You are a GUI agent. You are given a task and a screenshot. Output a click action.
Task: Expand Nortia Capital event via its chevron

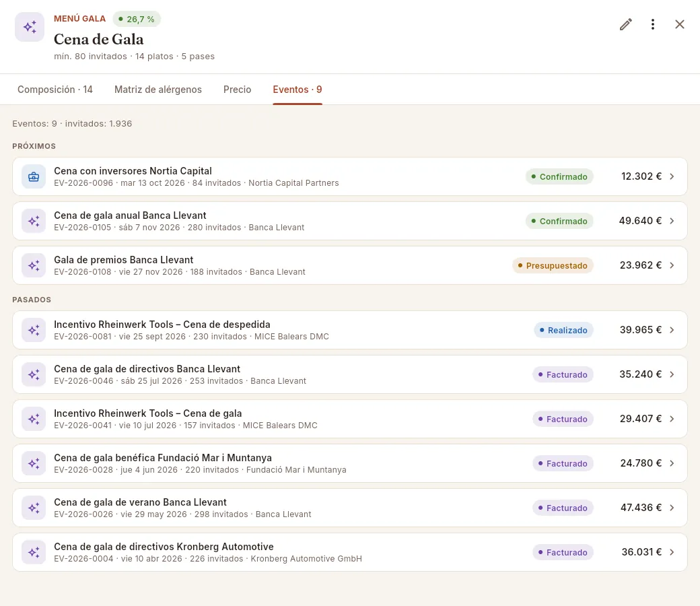tap(672, 176)
